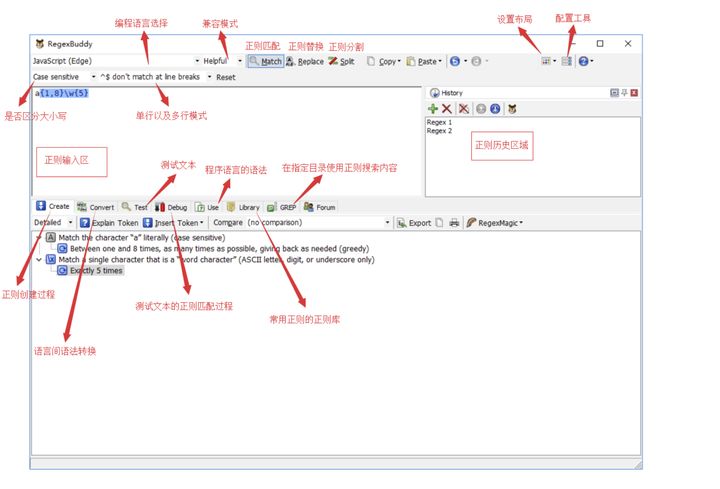Switch to the Use tab

click(x=207, y=207)
